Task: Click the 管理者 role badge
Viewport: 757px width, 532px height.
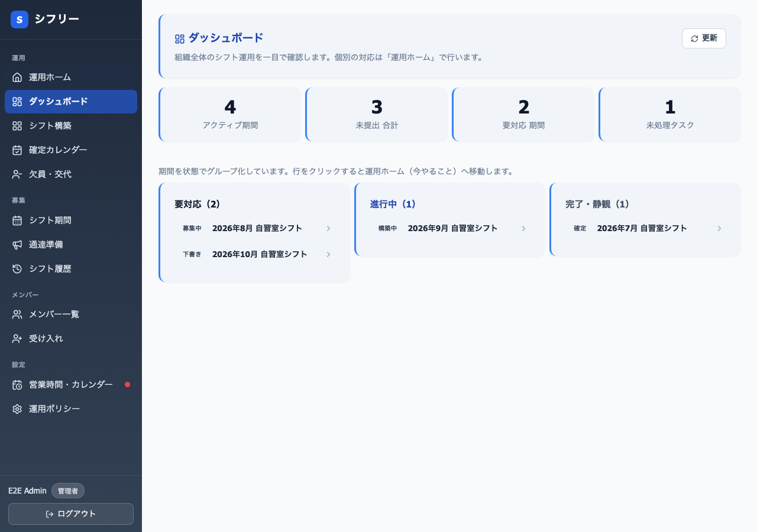Action: click(x=68, y=491)
